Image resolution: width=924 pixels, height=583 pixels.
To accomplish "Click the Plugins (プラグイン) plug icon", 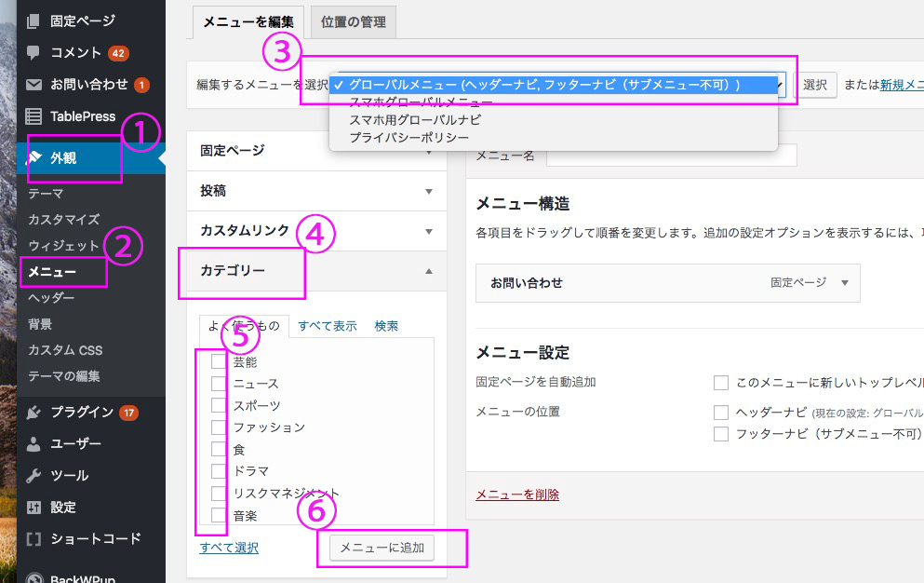I will (x=33, y=413).
